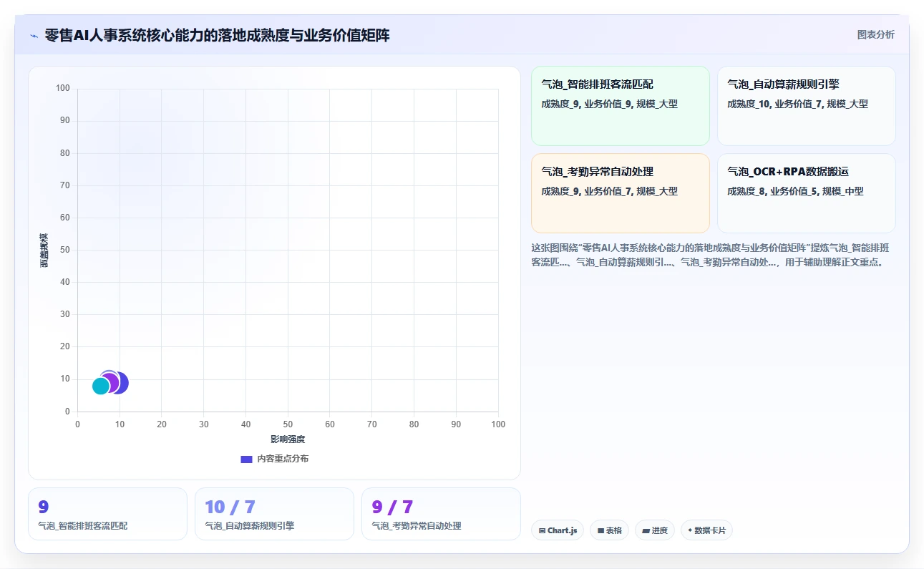Select the 气泡_考勤异常自动处理 card
This screenshot has width=924, height=569.
(x=620, y=193)
